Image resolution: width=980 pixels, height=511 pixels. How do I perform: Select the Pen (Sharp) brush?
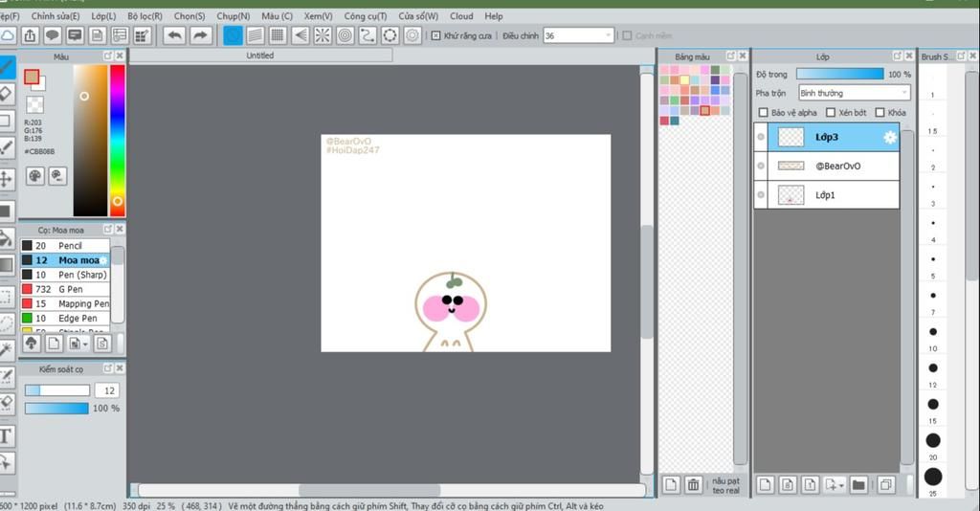click(x=65, y=275)
